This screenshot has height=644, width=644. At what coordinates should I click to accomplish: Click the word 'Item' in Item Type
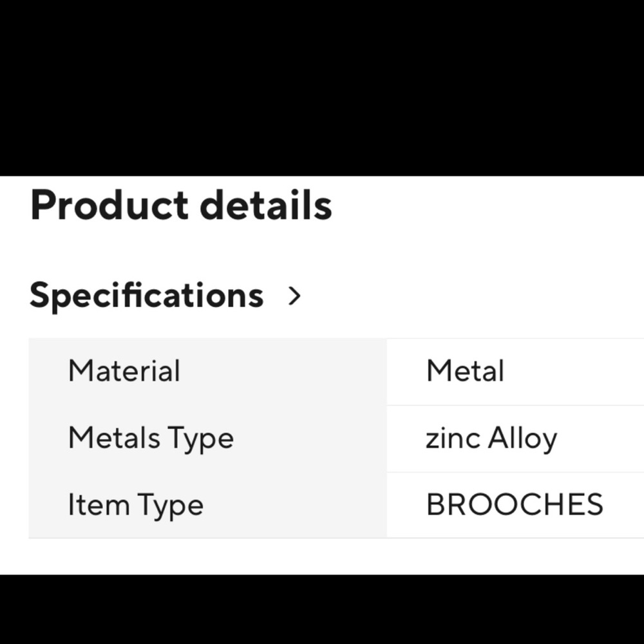point(90,506)
